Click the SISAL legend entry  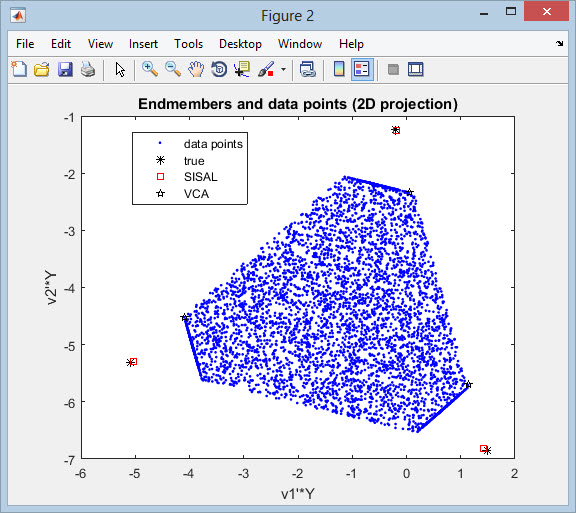(201, 177)
